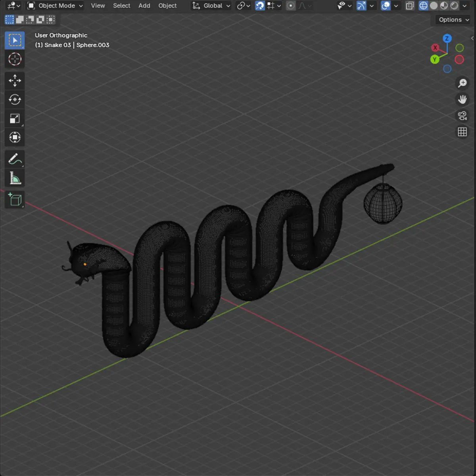Select the Add Cube tool
476x476 pixels.
15,200
